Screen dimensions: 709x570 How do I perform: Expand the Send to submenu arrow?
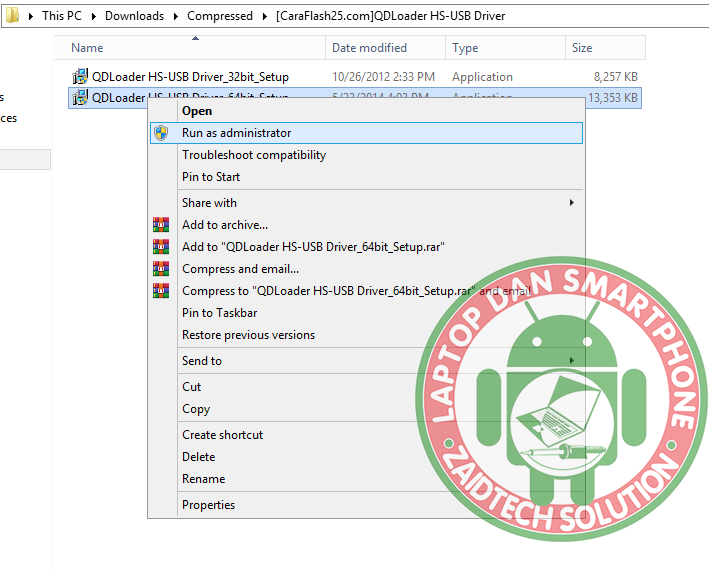(572, 360)
